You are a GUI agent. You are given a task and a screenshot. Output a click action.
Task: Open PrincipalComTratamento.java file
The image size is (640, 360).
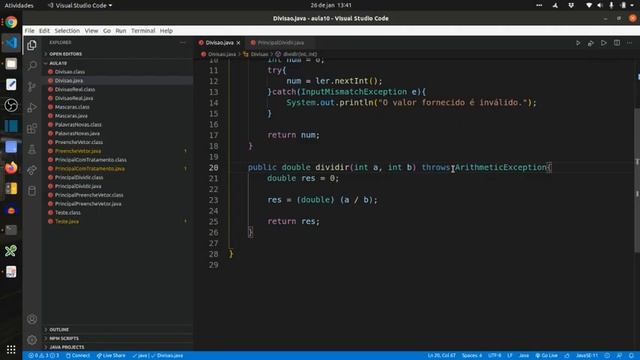89,169
